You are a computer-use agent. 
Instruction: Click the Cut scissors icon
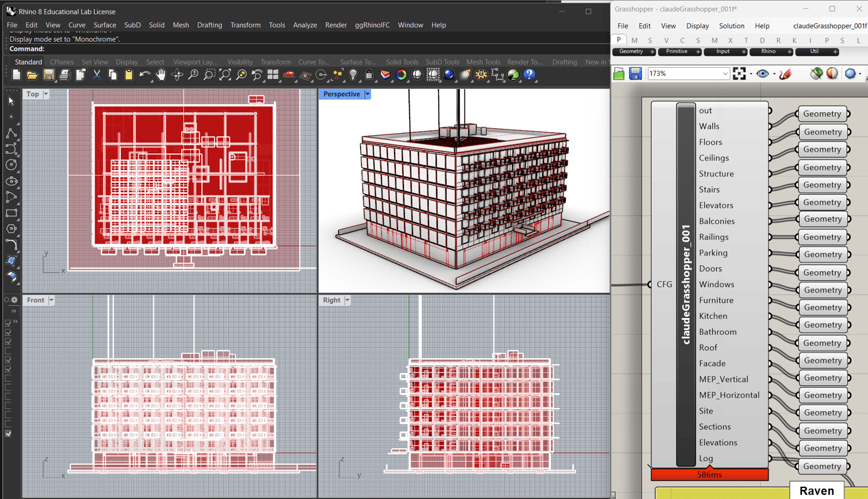(x=97, y=75)
